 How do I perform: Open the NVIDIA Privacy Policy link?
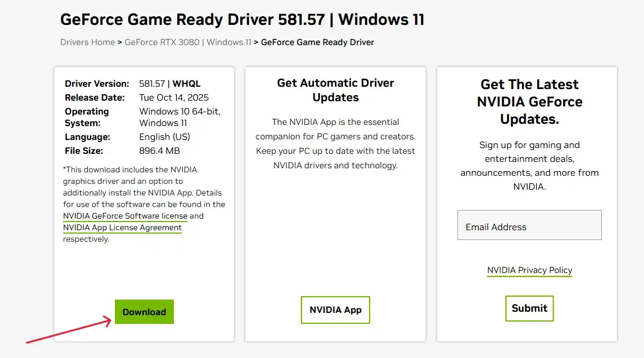tap(529, 270)
